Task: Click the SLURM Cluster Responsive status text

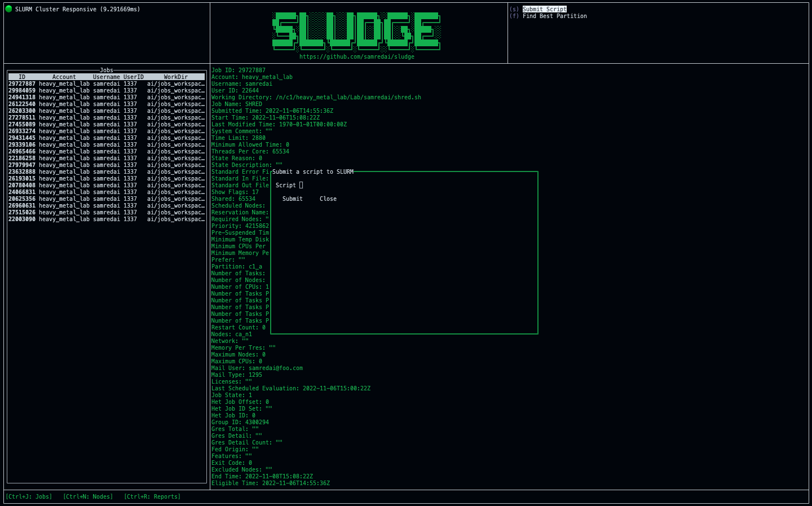Action: point(78,9)
